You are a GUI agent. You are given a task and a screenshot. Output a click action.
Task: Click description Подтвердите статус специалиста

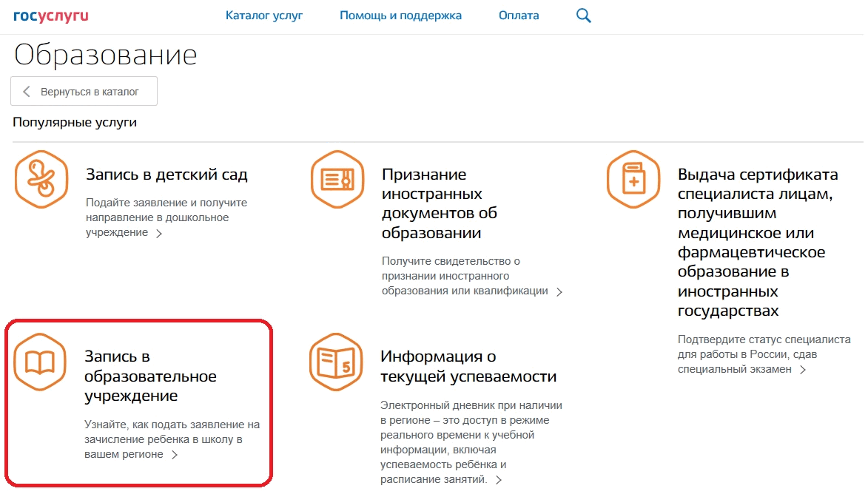(x=764, y=354)
